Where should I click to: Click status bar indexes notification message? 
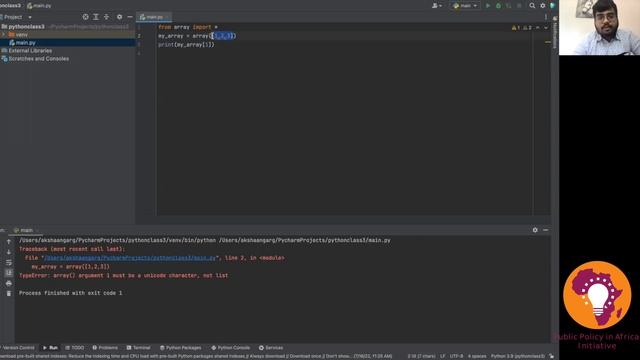coord(196,356)
